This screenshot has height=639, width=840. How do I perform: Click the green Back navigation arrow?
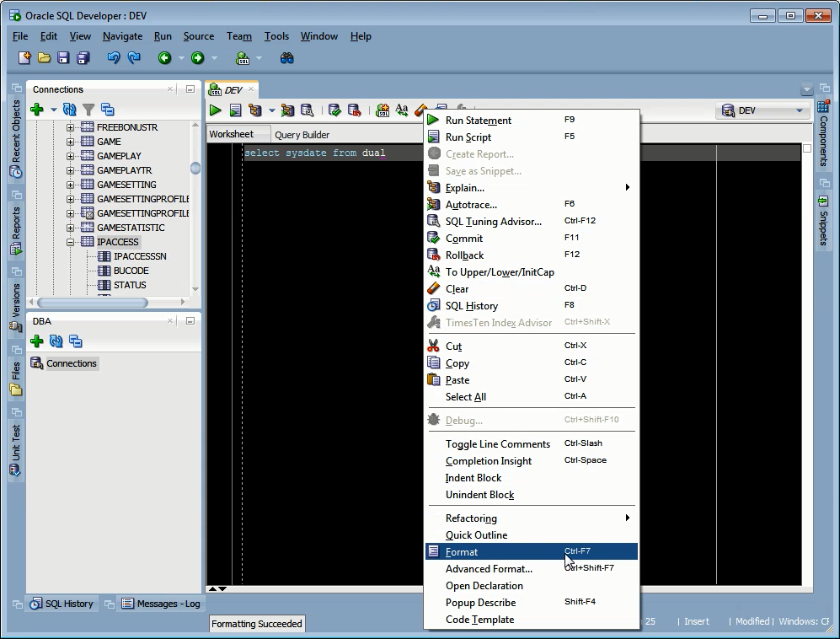click(164, 58)
